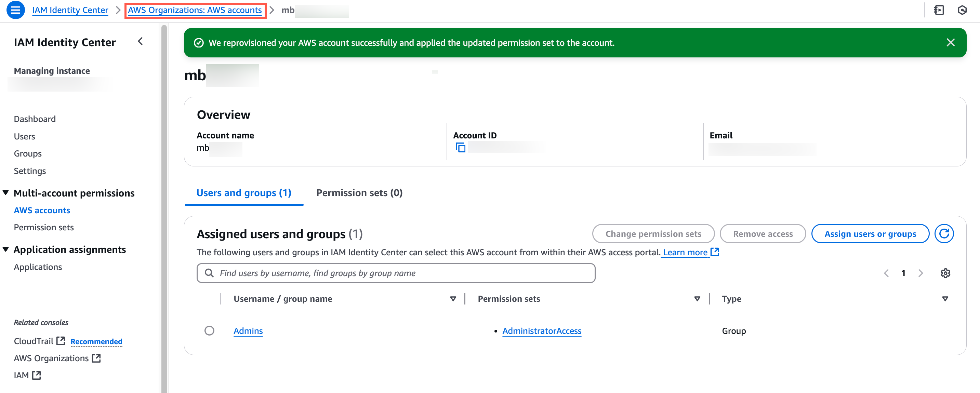Focus the find users or groups search field

(396, 273)
